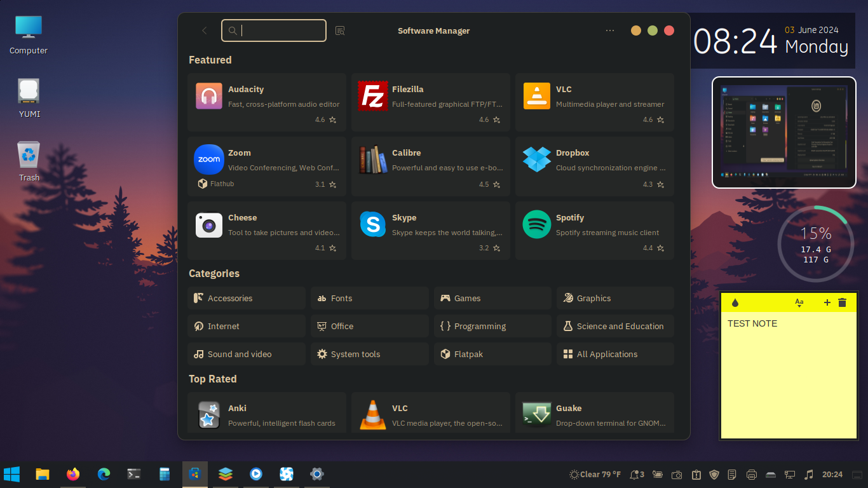Open the Start menu Windows logo
Screen dimensions: 868x488
pos(11,474)
